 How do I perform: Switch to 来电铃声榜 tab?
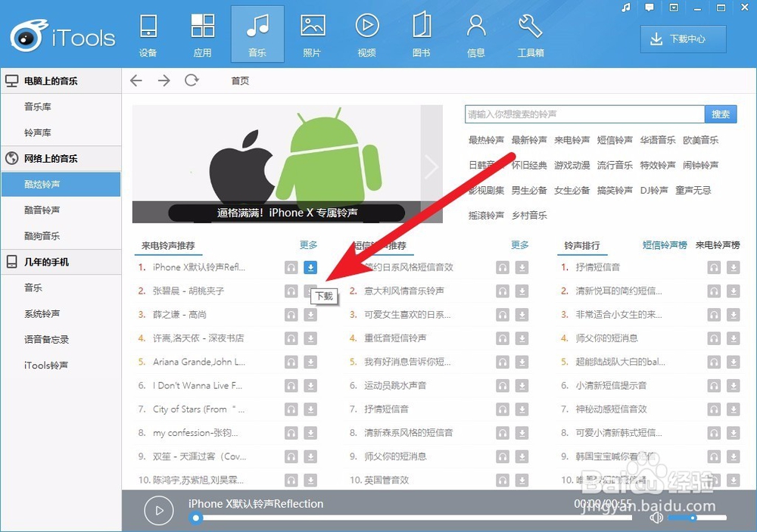pyautogui.click(x=718, y=245)
